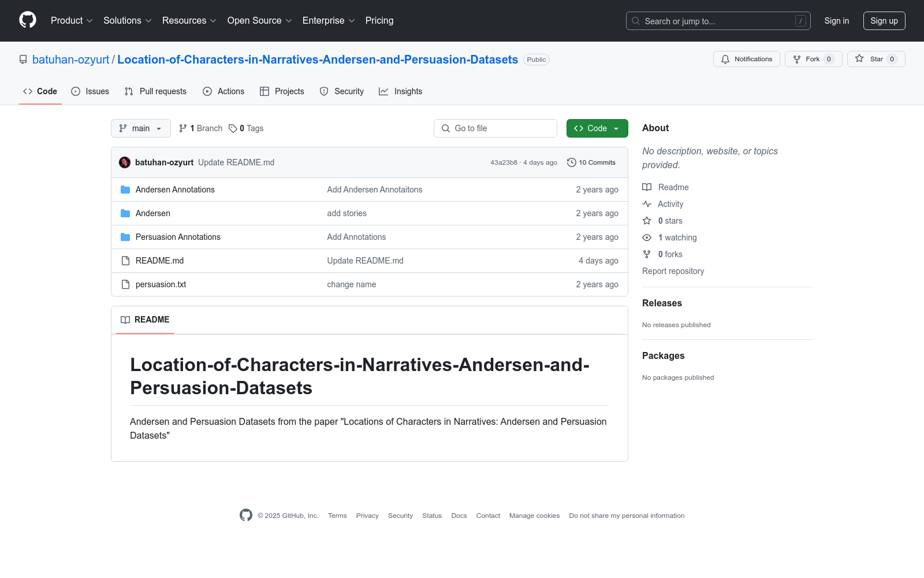Click the Andersen Annotations folder icon
Viewport: 924px width, 578px height.
click(125, 190)
